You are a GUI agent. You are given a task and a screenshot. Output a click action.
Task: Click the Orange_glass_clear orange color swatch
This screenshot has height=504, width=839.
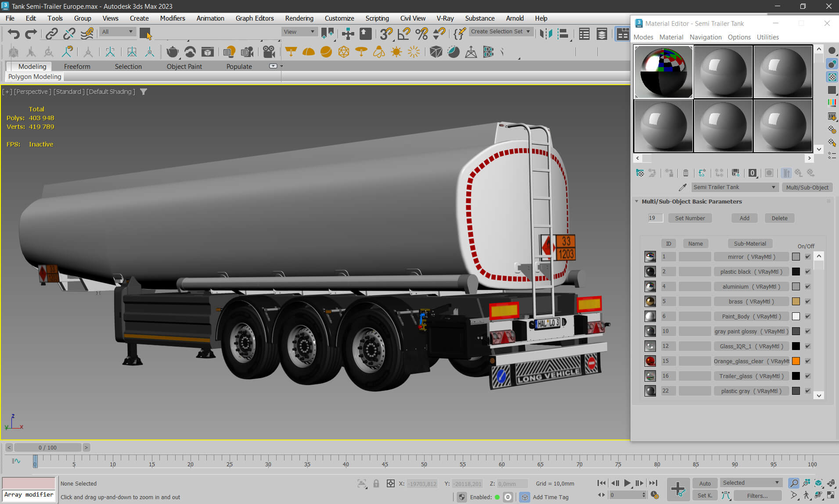click(x=796, y=361)
